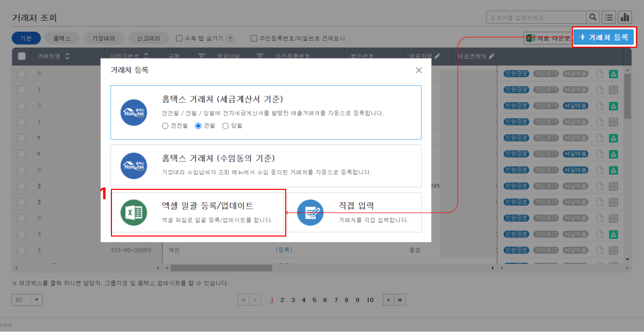Click the + 거래처 등록 button

click(x=604, y=37)
